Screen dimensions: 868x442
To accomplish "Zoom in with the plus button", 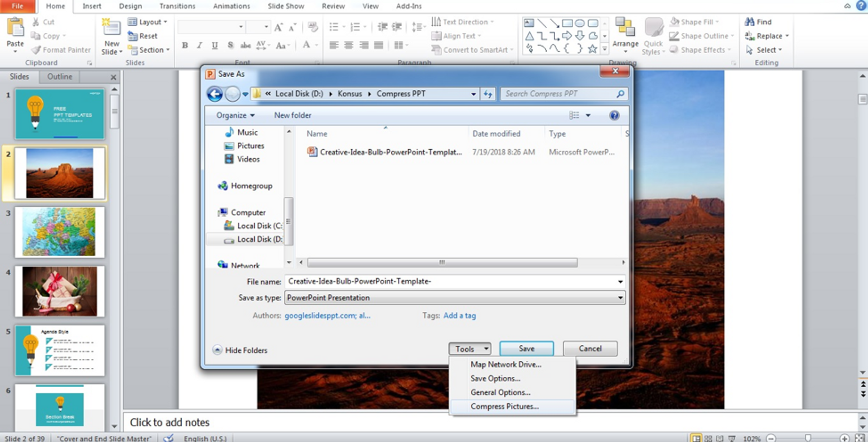I will 845,438.
